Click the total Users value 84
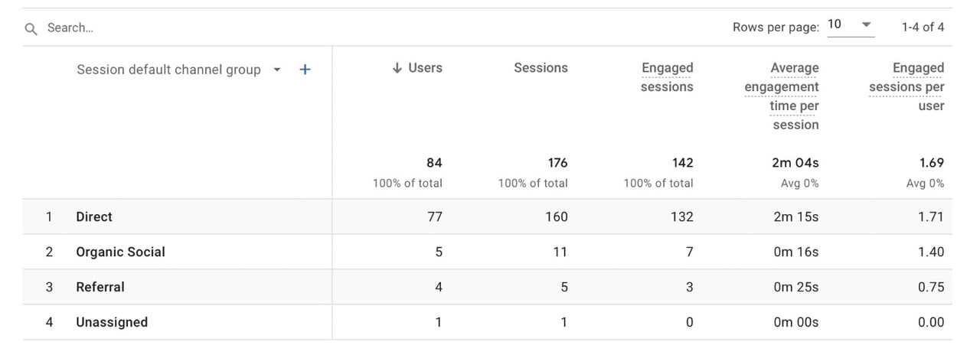 tap(434, 163)
